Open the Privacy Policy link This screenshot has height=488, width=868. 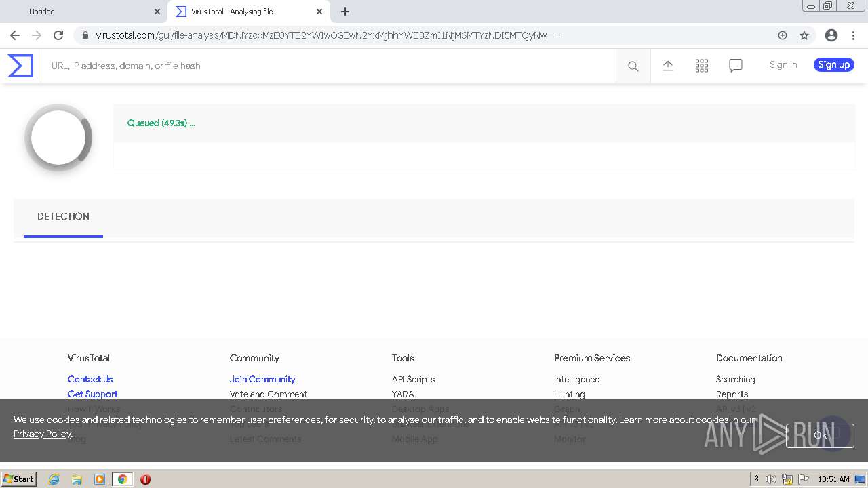tap(42, 434)
